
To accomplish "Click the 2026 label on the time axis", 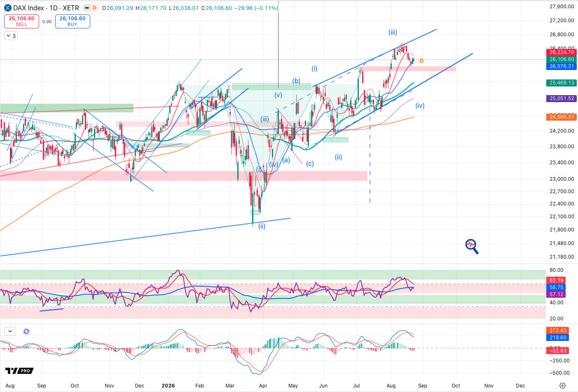I will point(168,386).
